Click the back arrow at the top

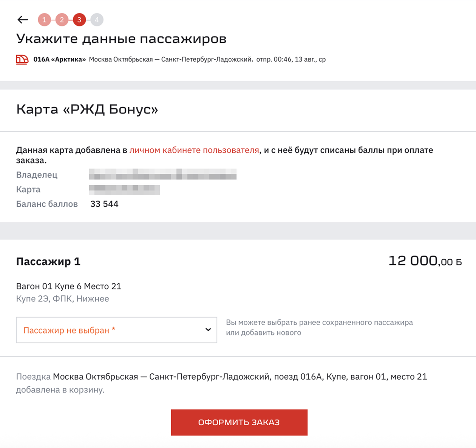click(23, 20)
